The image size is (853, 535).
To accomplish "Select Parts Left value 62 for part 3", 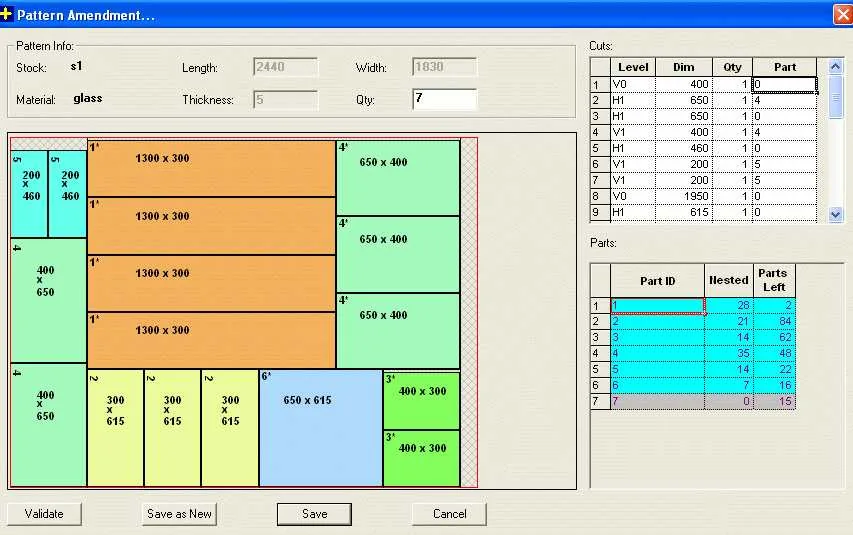I will [x=774, y=337].
